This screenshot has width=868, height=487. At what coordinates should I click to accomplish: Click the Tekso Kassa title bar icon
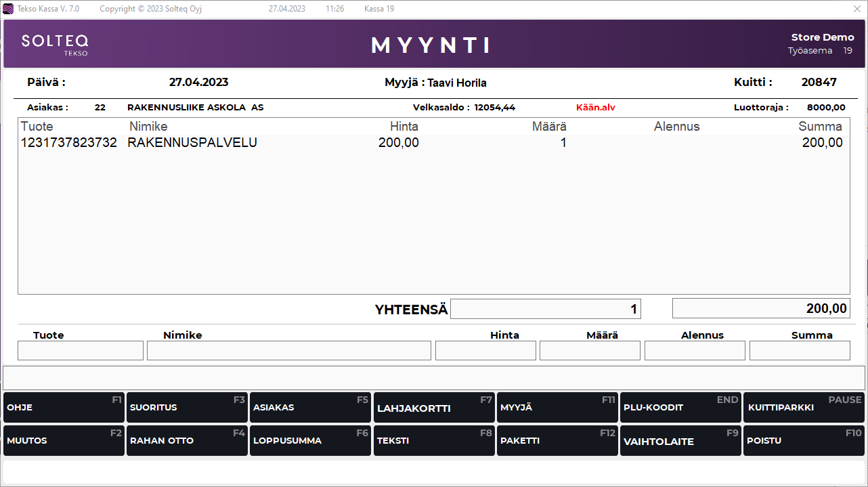tap(8, 9)
